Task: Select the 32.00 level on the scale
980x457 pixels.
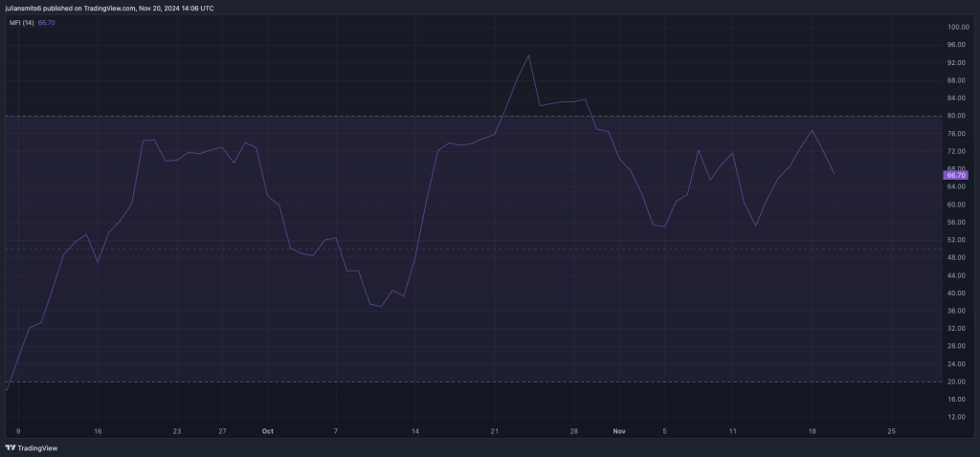Action: pyautogui.click(x=958, y=328)
